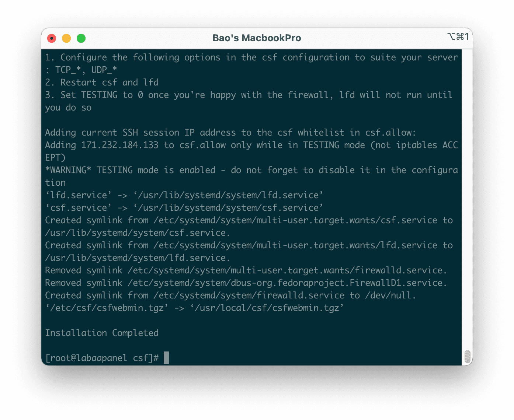
Task: Click the csfwebmin.tgz path line
Action: click(194, 308)
